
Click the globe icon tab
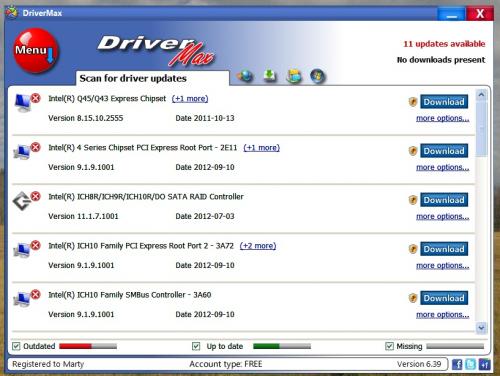tap(246, 76)
